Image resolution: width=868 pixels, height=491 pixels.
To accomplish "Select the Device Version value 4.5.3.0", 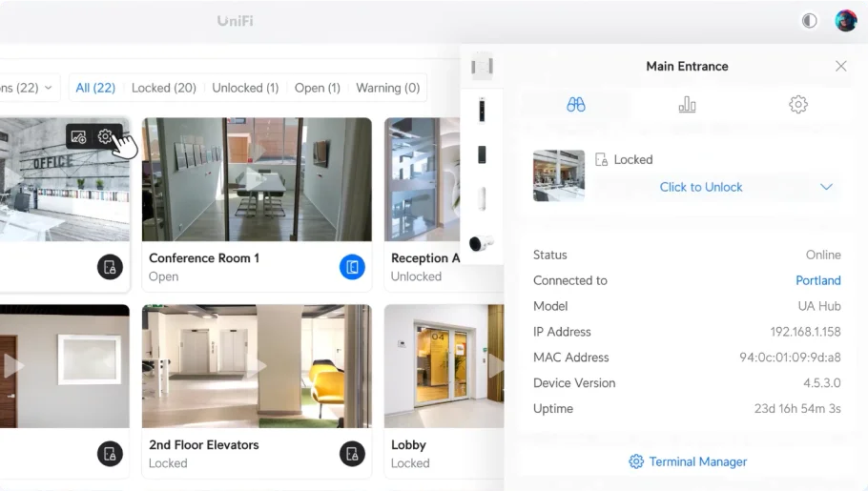I will (x=822, y=383).
